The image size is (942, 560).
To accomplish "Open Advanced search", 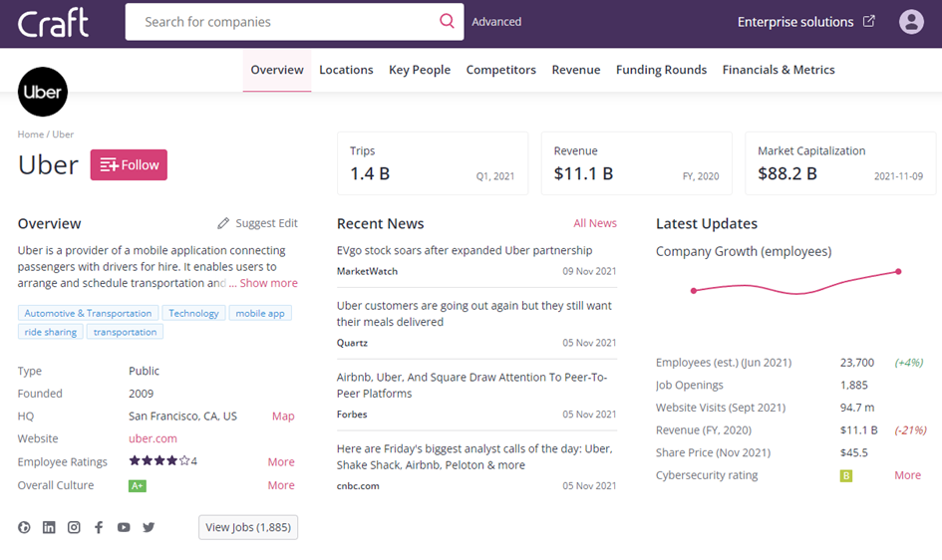I will pyautogui.click(x=496, y=22).
